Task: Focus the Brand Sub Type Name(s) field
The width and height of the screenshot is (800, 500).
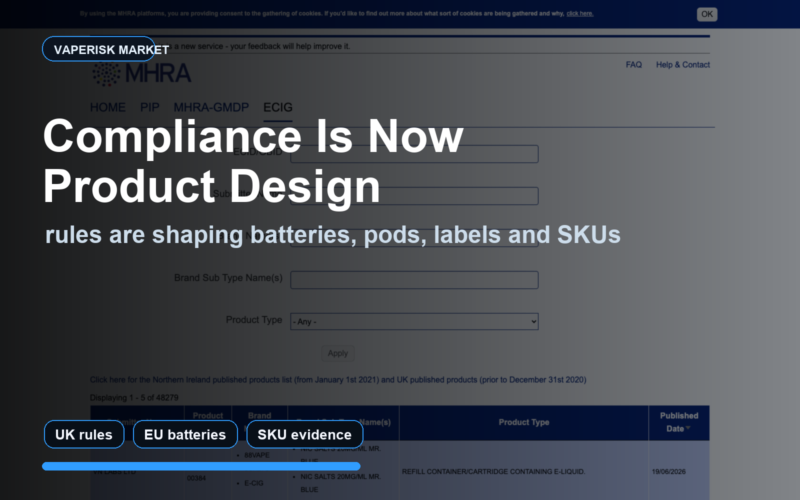Action: pyautogui.click(x=414, y=280)
